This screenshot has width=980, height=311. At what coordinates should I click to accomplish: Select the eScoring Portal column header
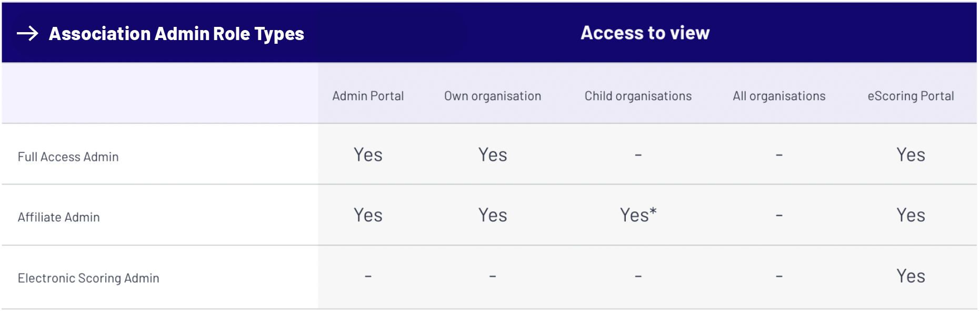[x=911, y=96]
